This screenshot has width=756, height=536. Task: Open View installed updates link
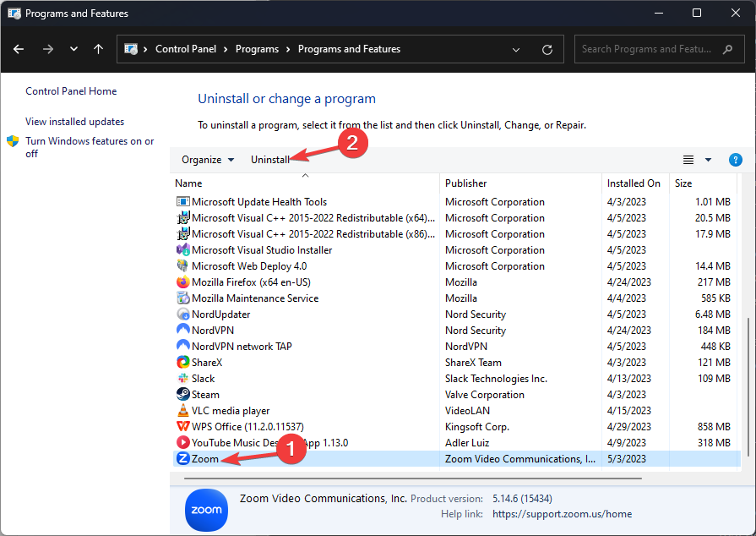pyautogui.click(x=74, y=122)
